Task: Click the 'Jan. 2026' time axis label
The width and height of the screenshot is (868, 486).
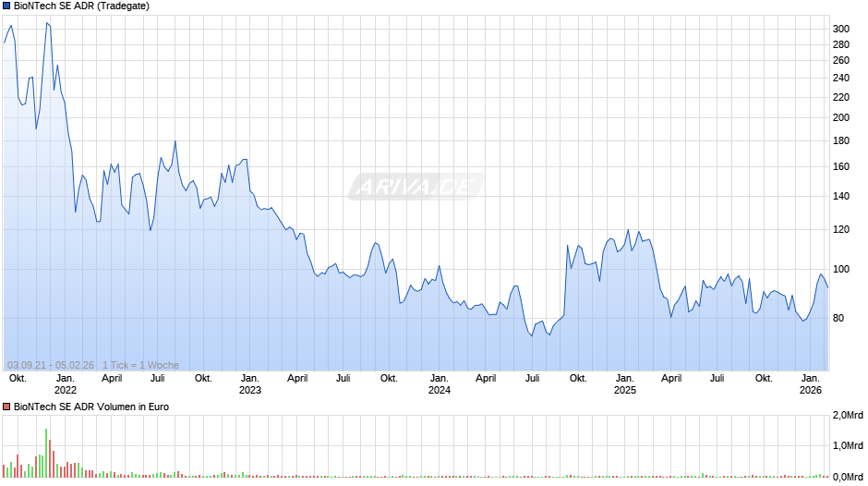Action: (x=811, y=384)
